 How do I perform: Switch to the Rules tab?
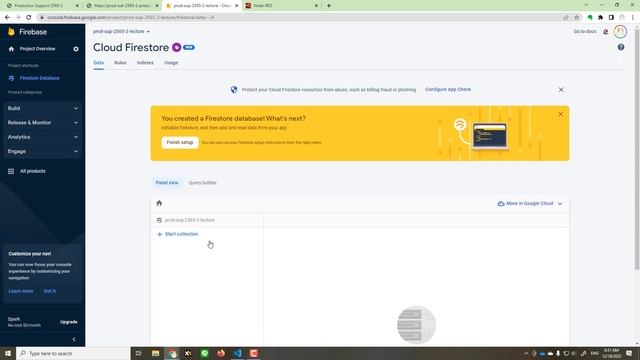click(120, 63)
